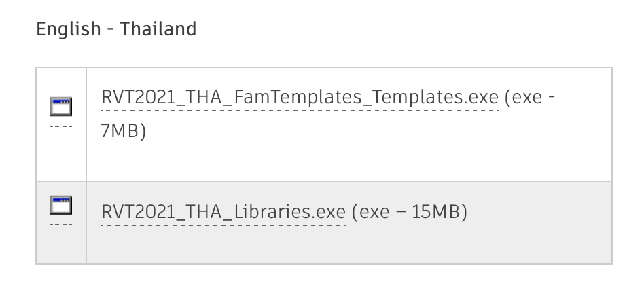The height and width of the screenshot is (292, 644).
Task: Click the exe icon beside FamTemplates download
Action: (61, 107)
